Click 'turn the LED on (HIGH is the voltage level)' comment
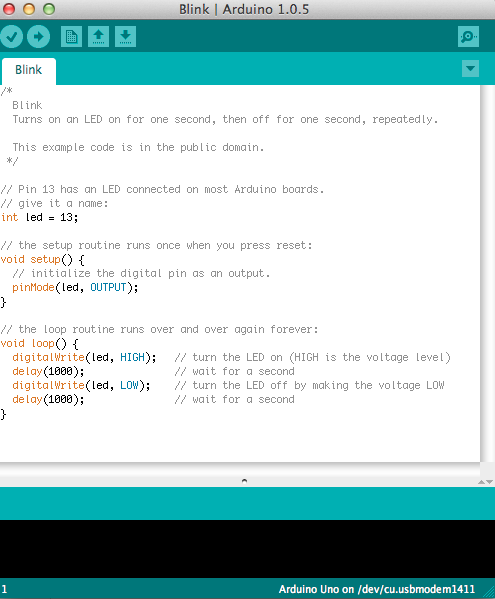The width and height of the screenshot is (495, 599). click(313, 358)
